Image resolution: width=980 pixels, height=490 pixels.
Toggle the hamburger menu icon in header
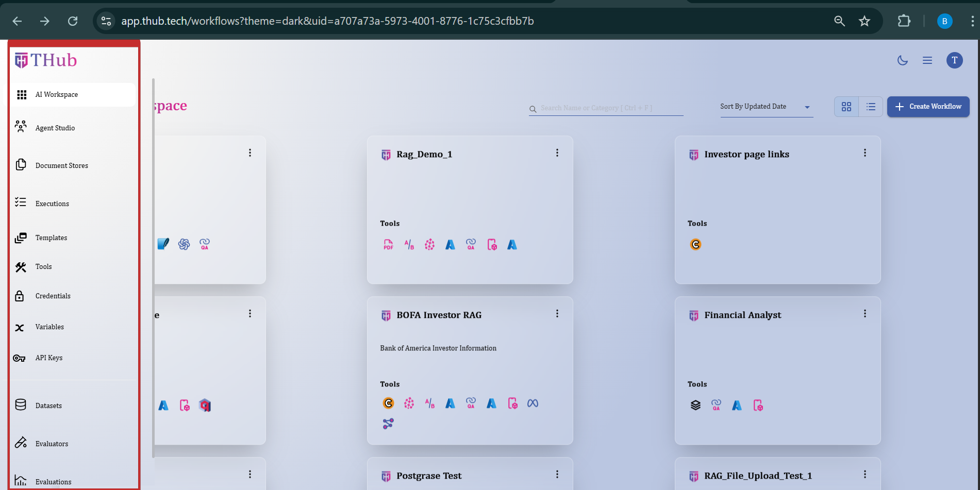(927, 60)
